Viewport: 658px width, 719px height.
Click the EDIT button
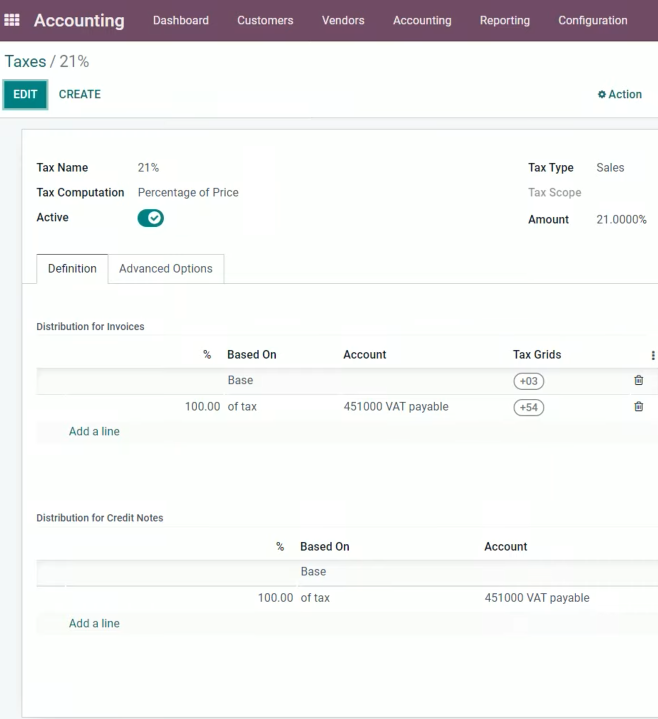point(25,94)
